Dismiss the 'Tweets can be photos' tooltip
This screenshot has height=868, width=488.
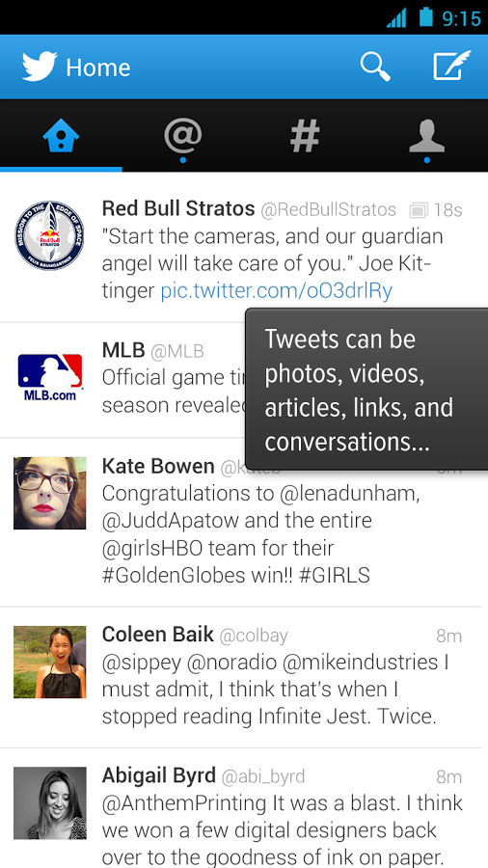click(x=366, y=390)
